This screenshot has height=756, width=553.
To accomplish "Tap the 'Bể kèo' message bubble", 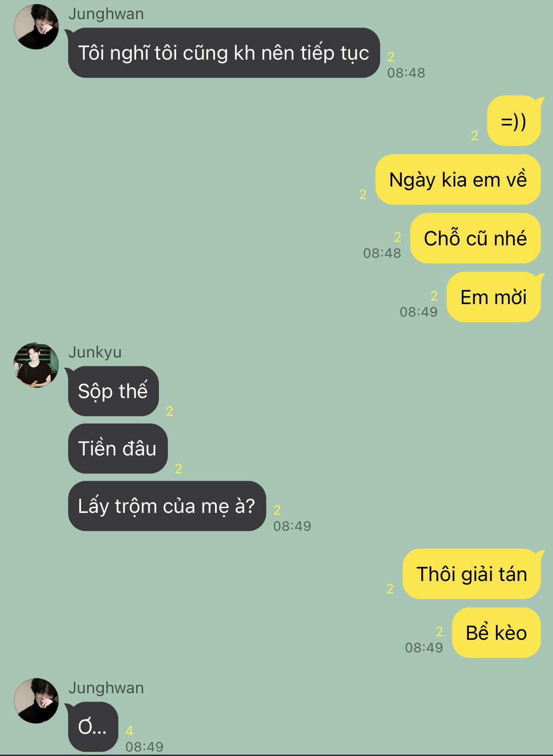I will pos(496,633).
